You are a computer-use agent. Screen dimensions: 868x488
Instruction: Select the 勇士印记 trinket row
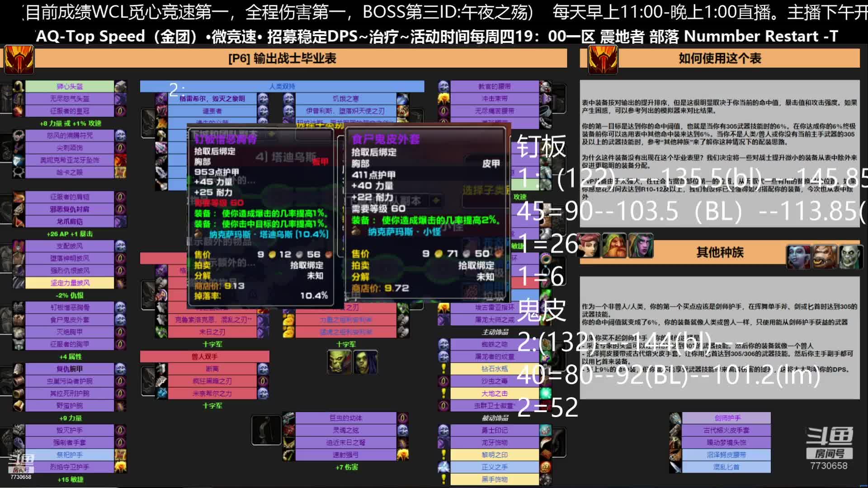pos(495,430)
